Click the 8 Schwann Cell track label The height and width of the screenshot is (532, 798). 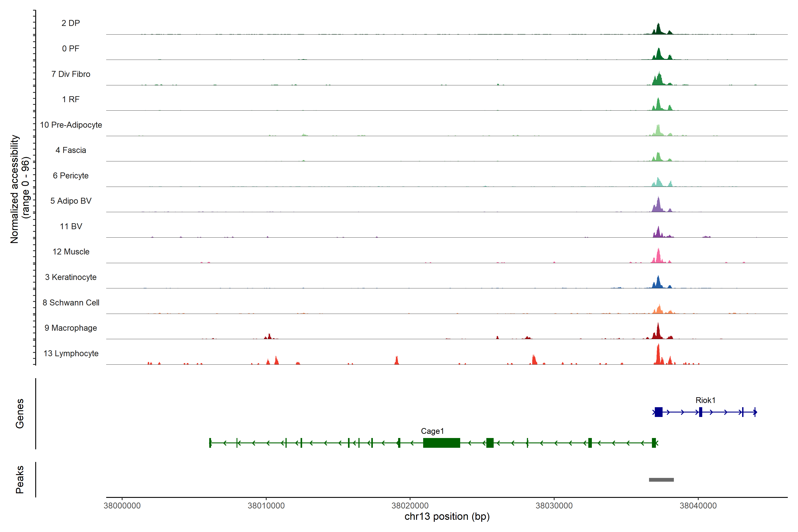click(71, 303)
